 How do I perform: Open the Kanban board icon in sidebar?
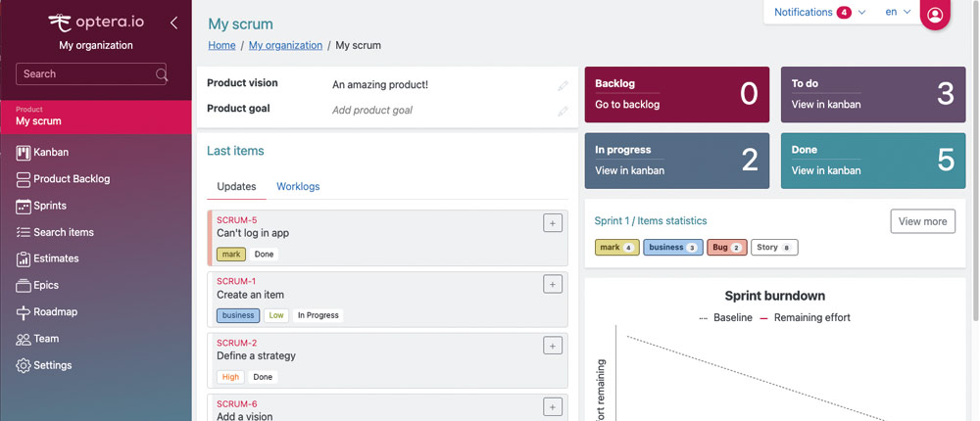coord(24,153)
